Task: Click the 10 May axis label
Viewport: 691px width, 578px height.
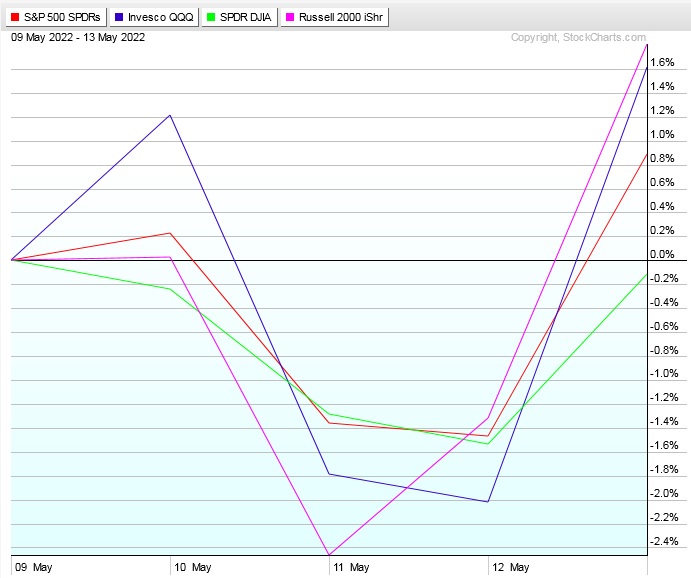Action: 193,567
